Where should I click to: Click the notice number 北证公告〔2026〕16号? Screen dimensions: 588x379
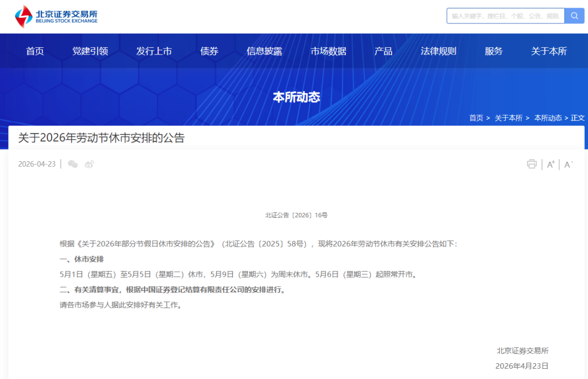coord(296,215)
